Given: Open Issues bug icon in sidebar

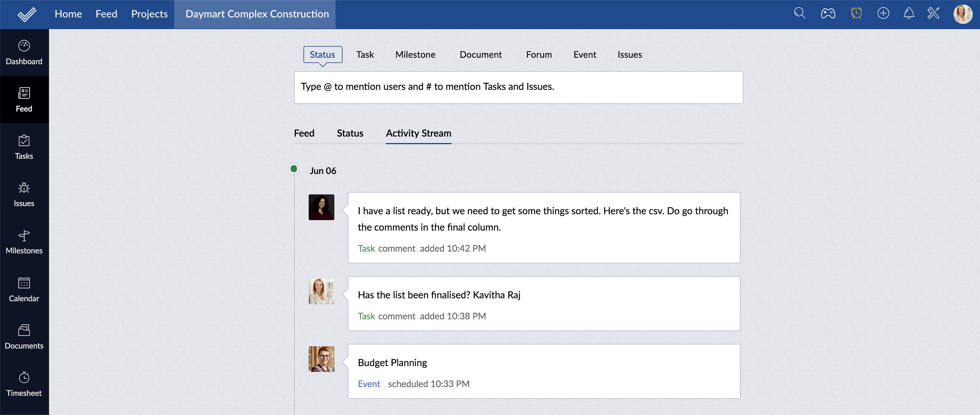Looking at the screenshot, I should tap(24, 194).
